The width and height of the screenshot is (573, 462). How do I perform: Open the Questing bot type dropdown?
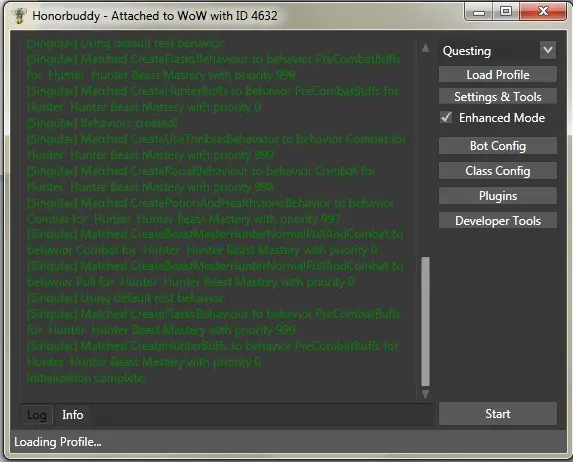(548, 50)
